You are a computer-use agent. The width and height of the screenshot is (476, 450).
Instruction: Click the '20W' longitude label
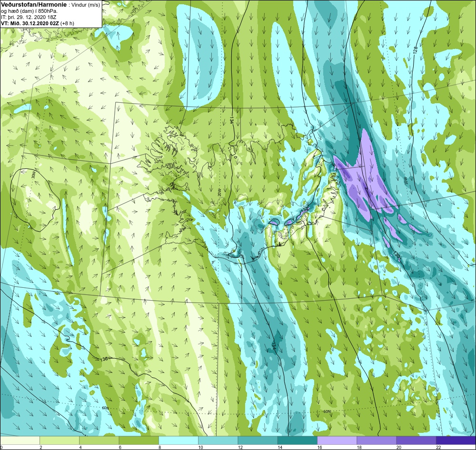pos(218,192)
